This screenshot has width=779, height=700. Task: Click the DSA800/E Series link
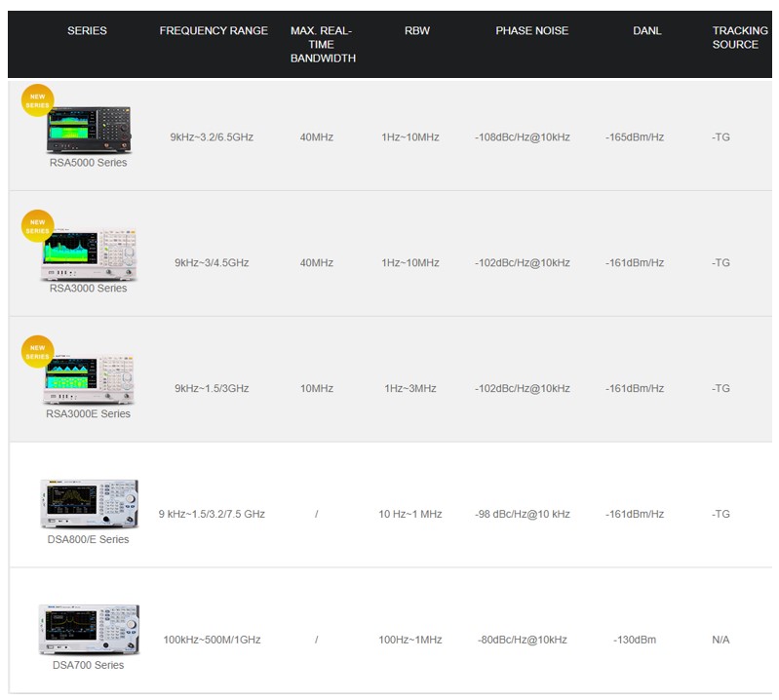coord(88,539)
